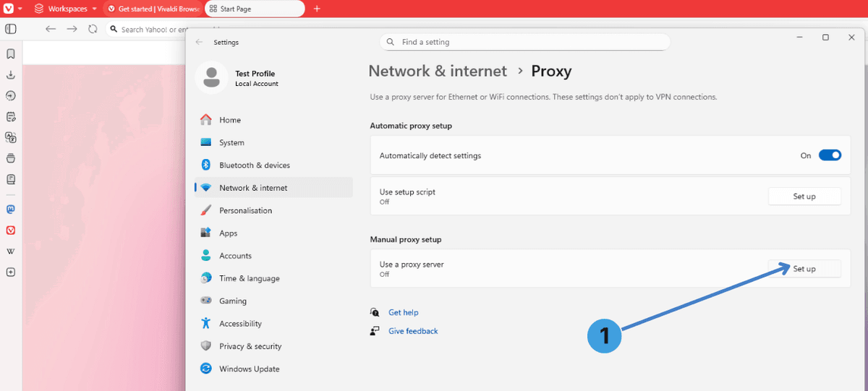Screen dimensions: 868x391
Task: Maximise the Settings window
Action: 825,37
